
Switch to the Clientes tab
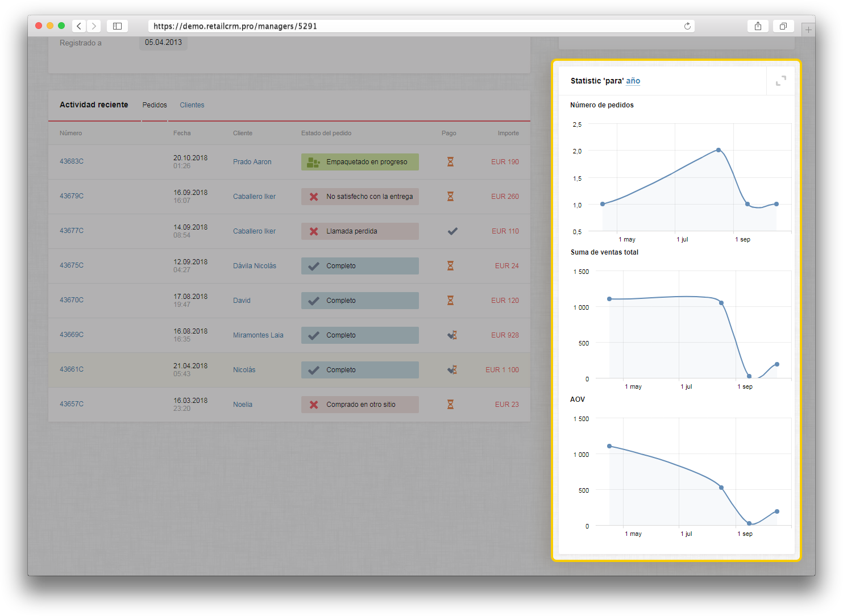(x=192, y=105)
